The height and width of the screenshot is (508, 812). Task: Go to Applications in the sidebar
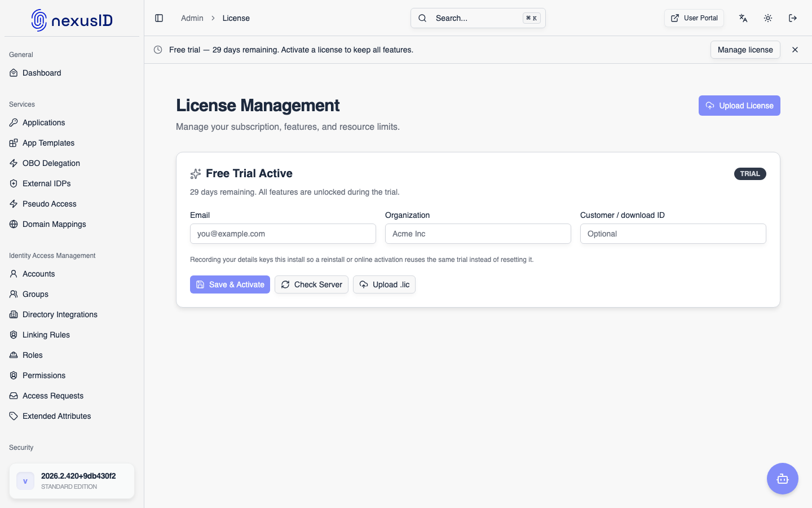(x=72, y=122)
